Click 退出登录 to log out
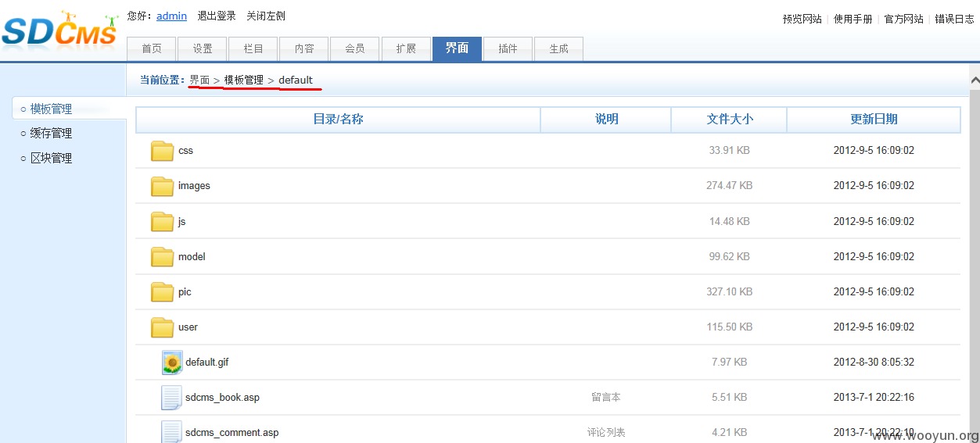 pos(217,16)
